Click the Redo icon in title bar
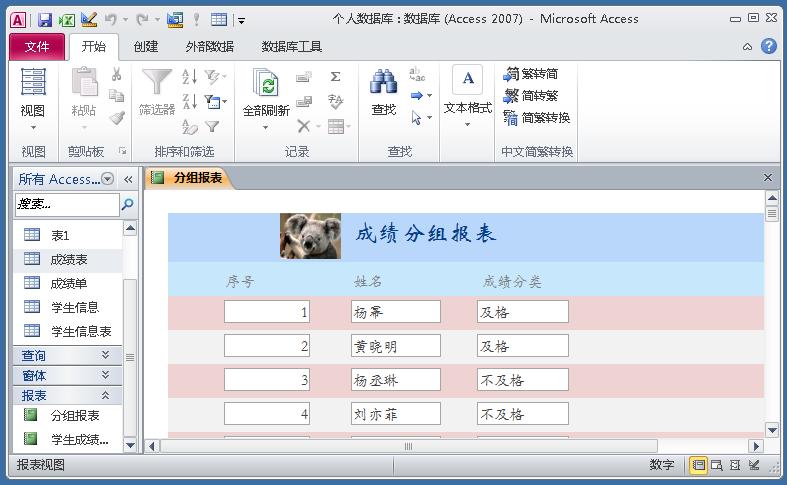The width and height of the screenshot is (787, 485). coord(143,20)
